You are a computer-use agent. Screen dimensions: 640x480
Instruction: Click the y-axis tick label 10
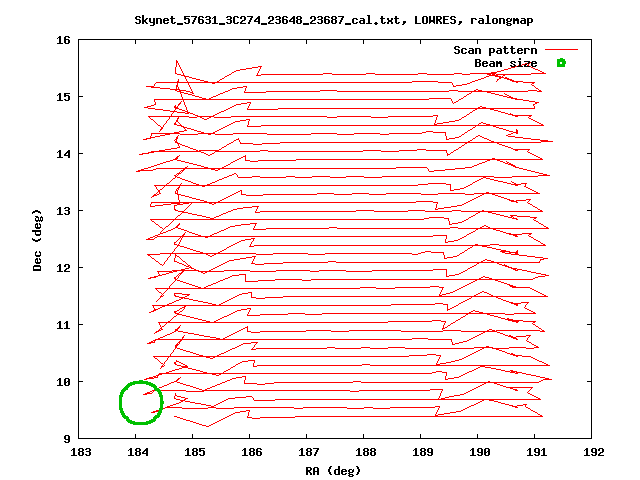64,382
